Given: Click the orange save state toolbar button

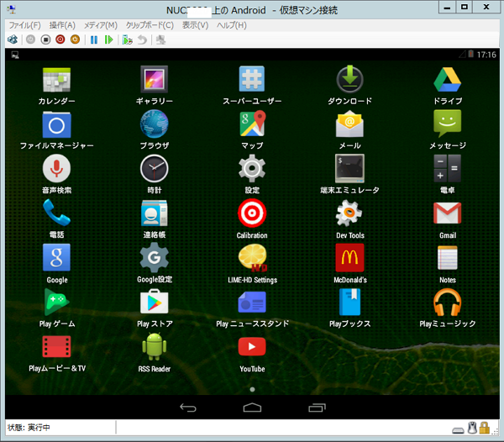Looking at the screenshot, I should [x=75, y=39].
